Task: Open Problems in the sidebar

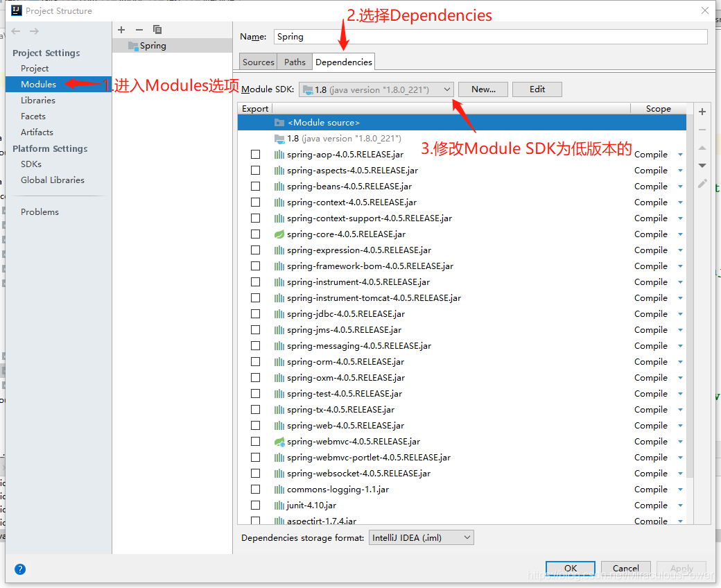Action: (x=40, y=212)
